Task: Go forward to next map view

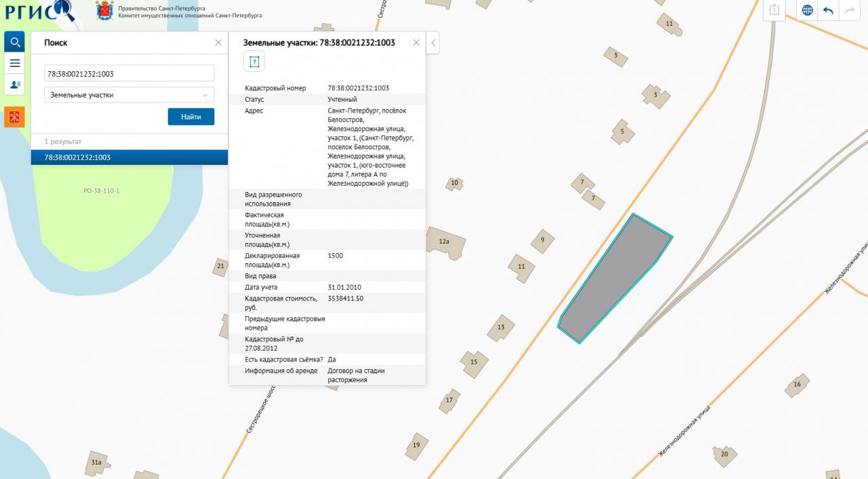Action: point(848,10)
